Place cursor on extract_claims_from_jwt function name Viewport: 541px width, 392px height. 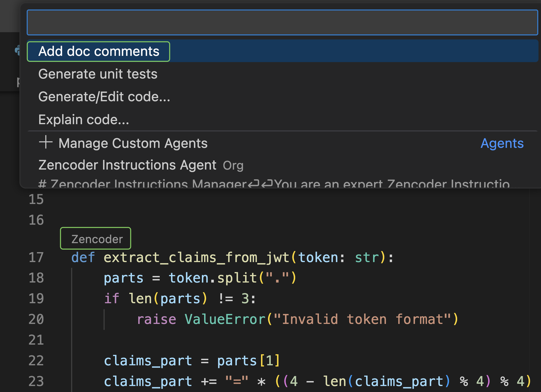197,258
